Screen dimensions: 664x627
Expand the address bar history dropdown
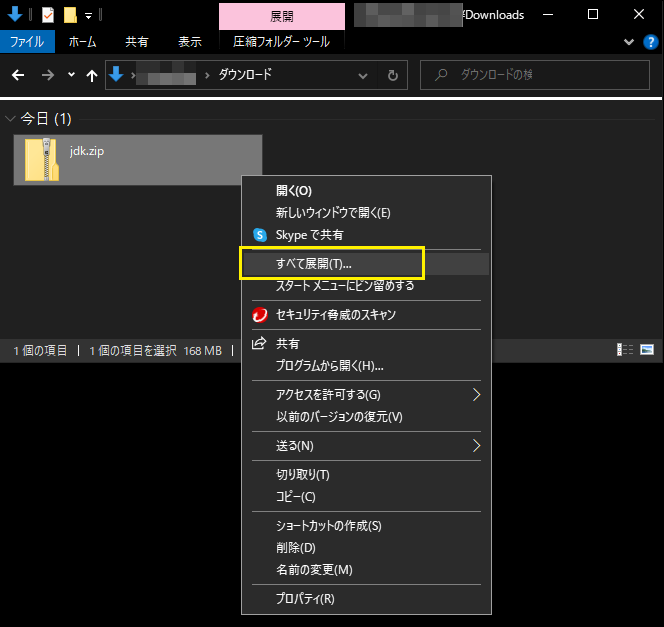point(365,75)
